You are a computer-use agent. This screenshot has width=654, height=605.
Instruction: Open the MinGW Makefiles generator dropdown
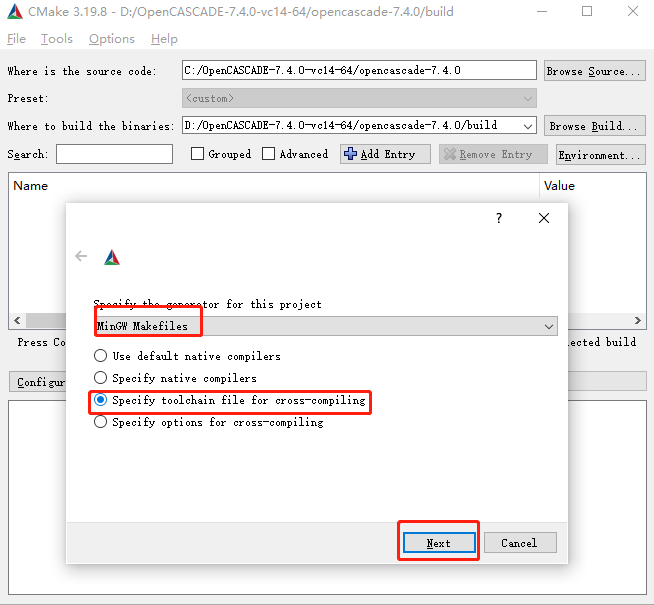(x=326, y=326)
